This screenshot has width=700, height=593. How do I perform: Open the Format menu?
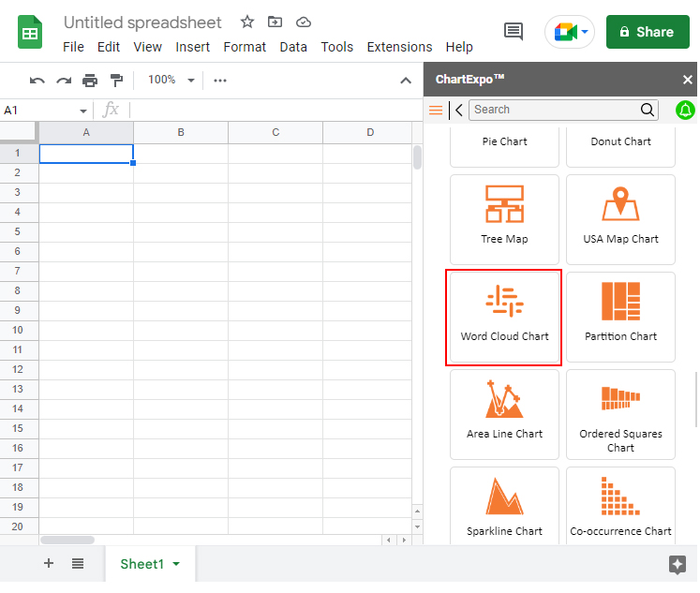coord(245,47)
